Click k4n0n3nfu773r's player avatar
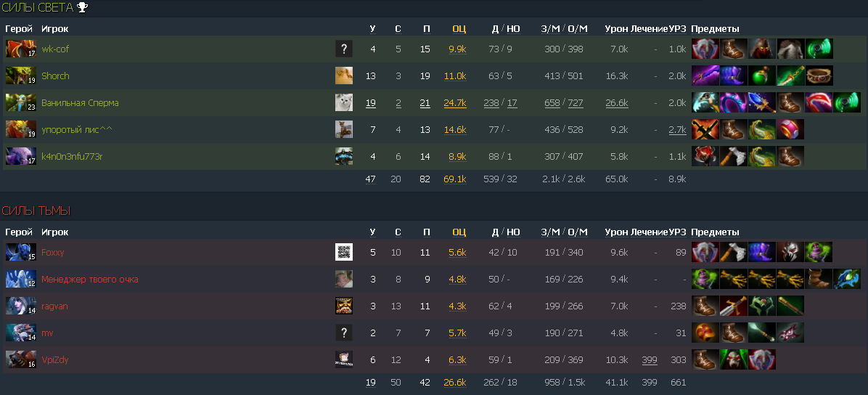 coord(344,157)
